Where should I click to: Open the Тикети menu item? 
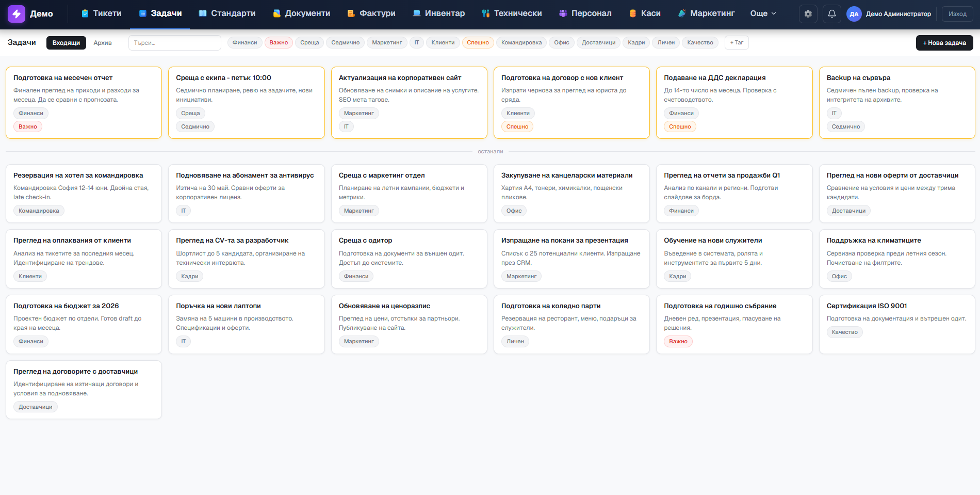pyautogui.click(x=102, y=13)
